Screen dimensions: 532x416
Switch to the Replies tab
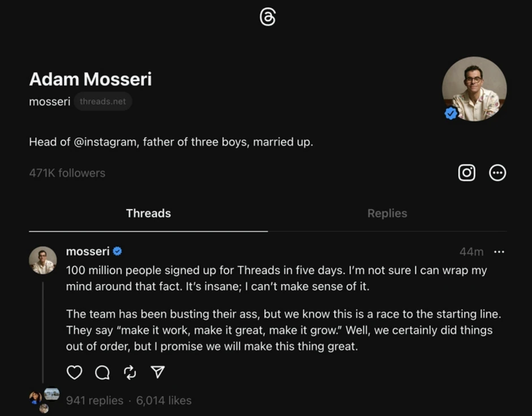[387, 213]
